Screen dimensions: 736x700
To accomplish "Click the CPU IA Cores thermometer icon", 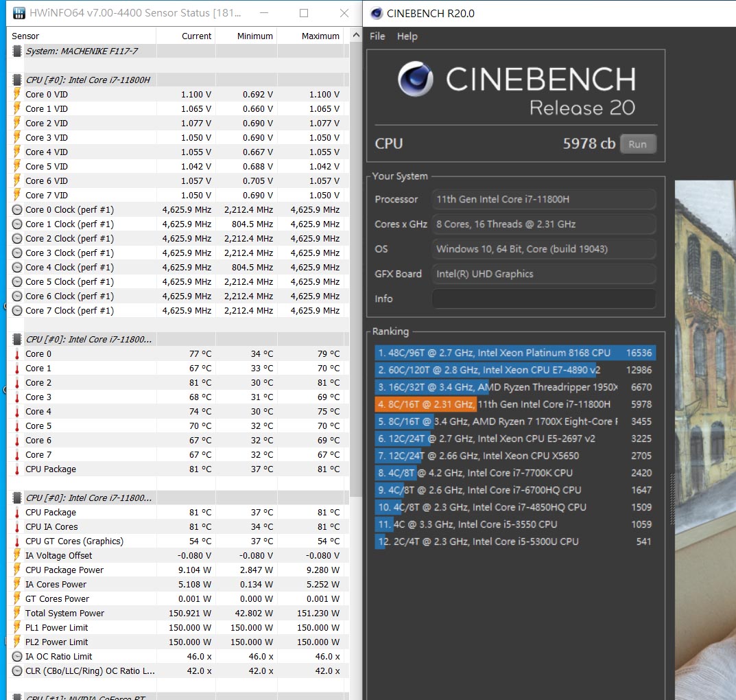I will point(17,527).
